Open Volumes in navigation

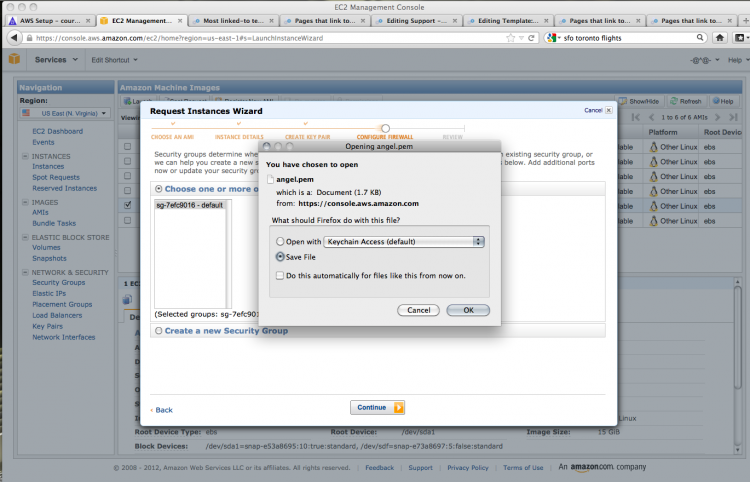pyautogui.click(x=46, y=247)
